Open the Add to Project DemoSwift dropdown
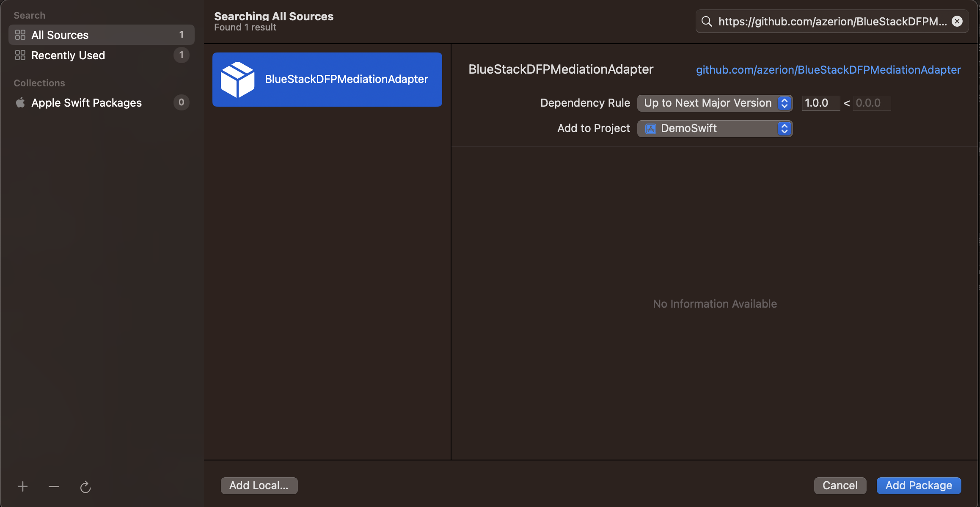 (715, 128)
